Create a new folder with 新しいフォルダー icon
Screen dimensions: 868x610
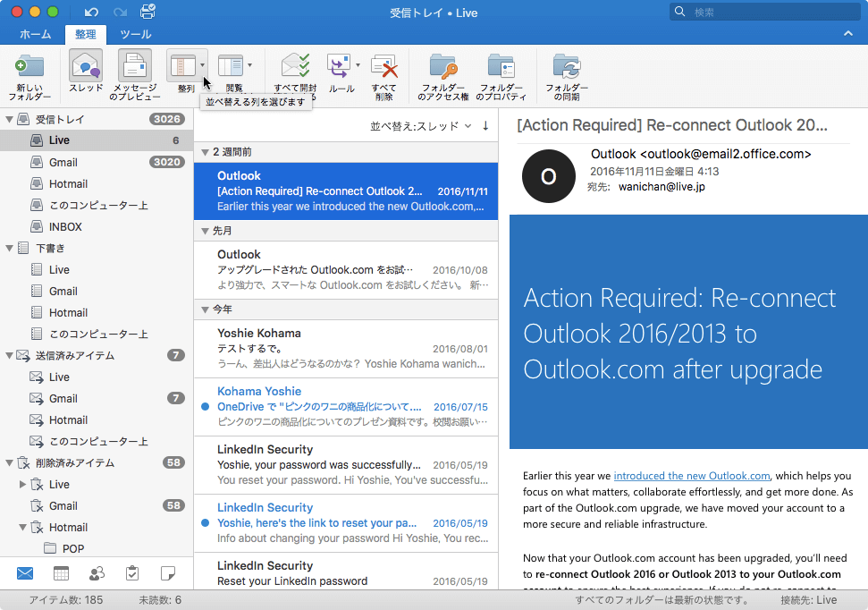point(29,67)
